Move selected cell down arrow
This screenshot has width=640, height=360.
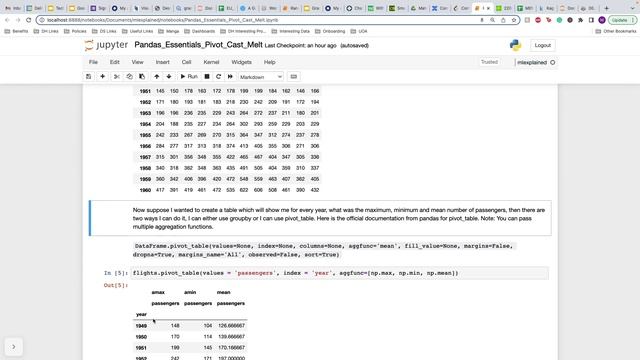coord(169,77)
